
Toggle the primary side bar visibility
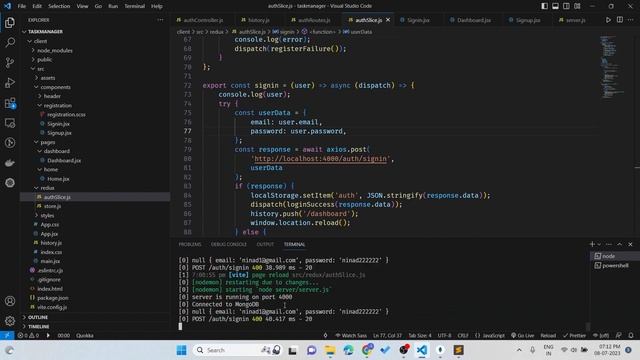point(544,6)
